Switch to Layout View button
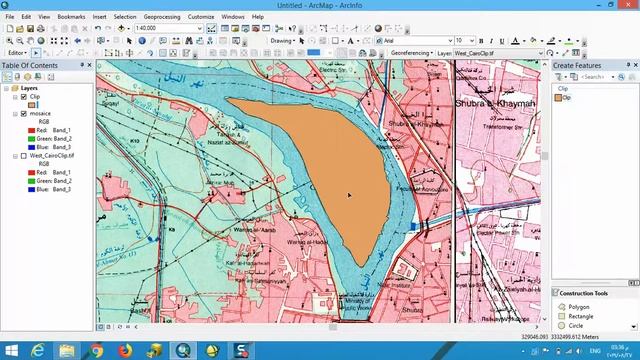This screenshot has height=360, width=640. point(109,327)
